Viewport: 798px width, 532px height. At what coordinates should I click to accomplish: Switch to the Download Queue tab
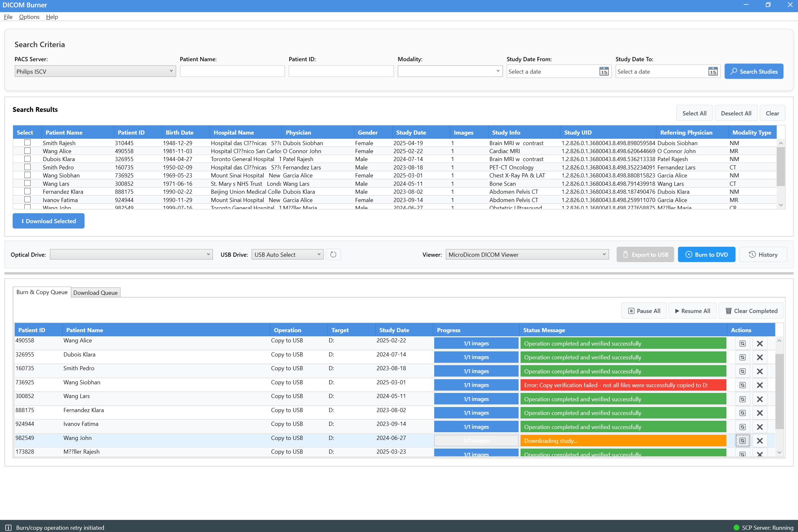click(x=95, y=292)
